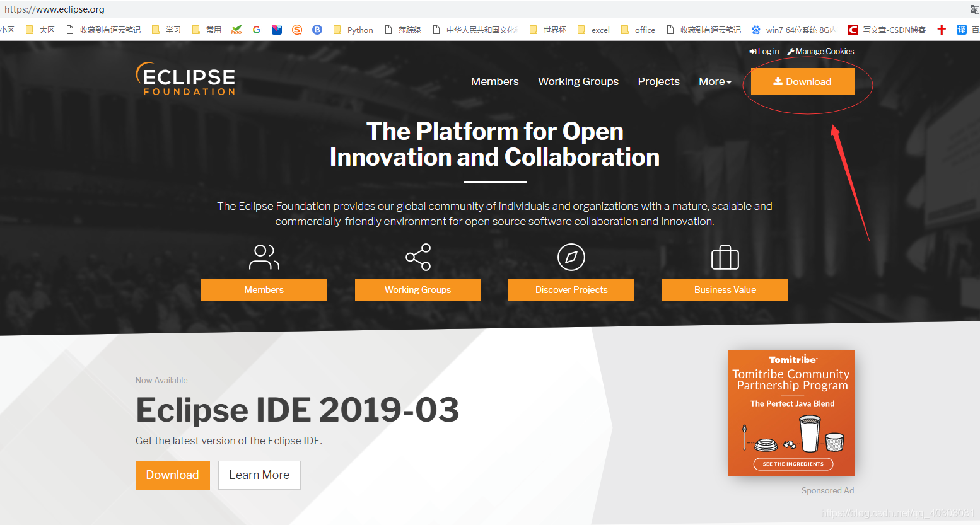Click the Working Groups share-nodes icon

coord(418,257)
